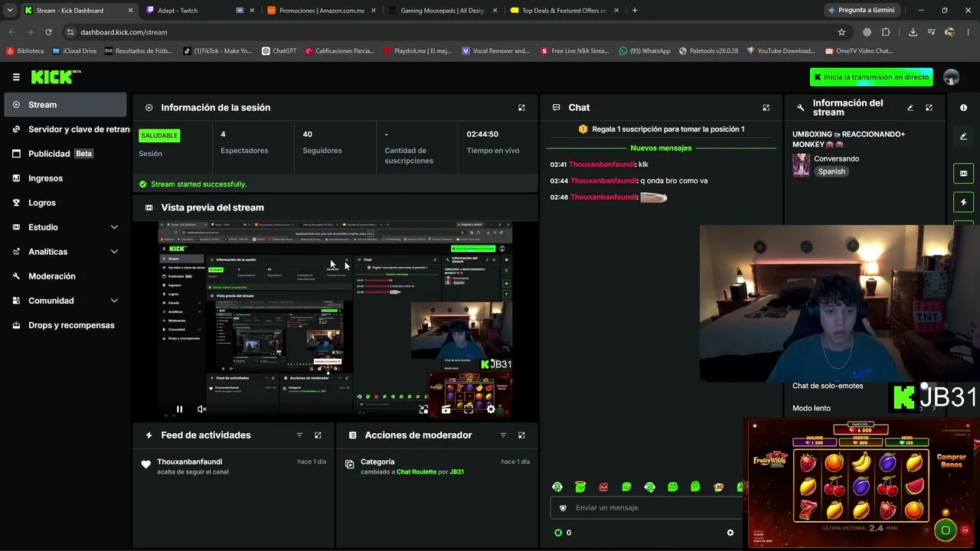This screenshot has width=980, height=551.
Task: Pop out the Chat panel
Action: [766, 108]
